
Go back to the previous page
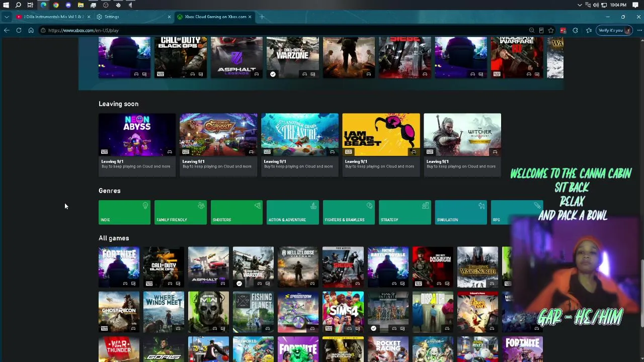tap(7, 30)
